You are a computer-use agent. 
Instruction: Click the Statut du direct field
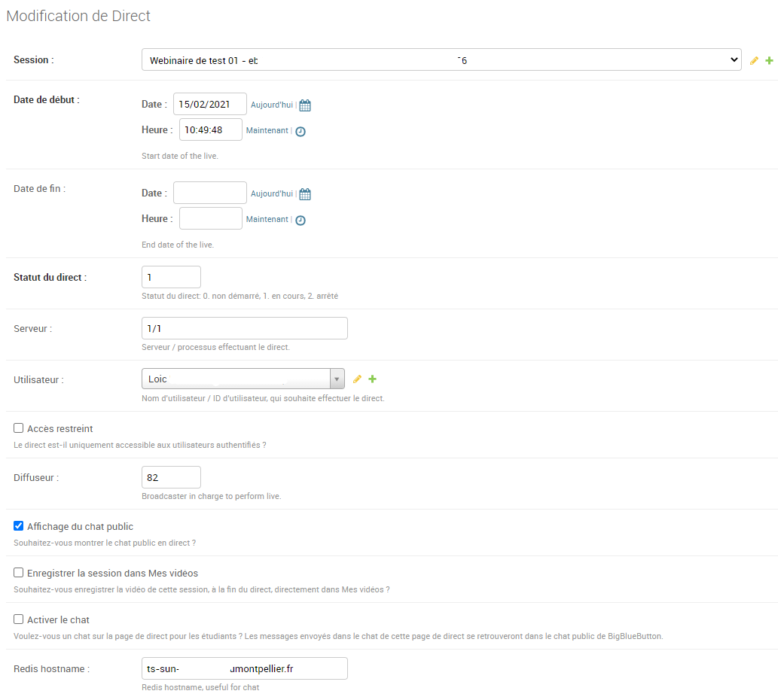pyautogui.click(x=171, y=277)
